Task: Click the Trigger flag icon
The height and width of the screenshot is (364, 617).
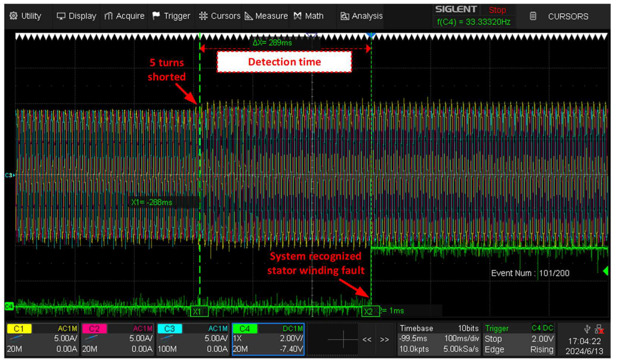Action: (156, 16)
